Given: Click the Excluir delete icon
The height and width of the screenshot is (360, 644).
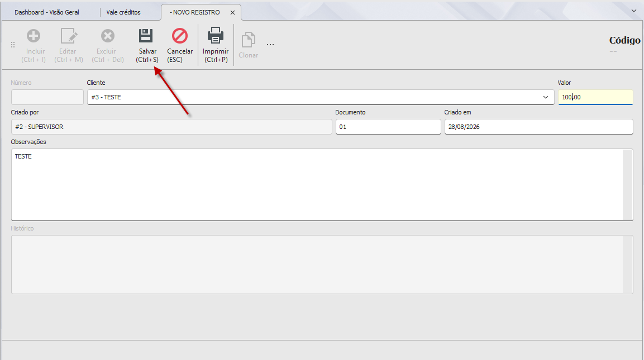Looking at the screenshot, I should click(108, 36).
